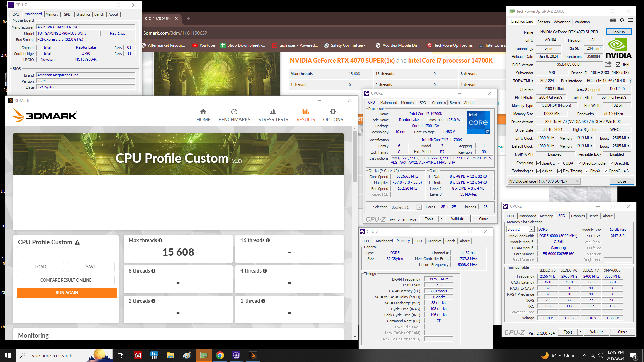This screenshot has height=362, width=644.
Task: Click the info icon beside 1-thread
Action: [x=263, y=301]
